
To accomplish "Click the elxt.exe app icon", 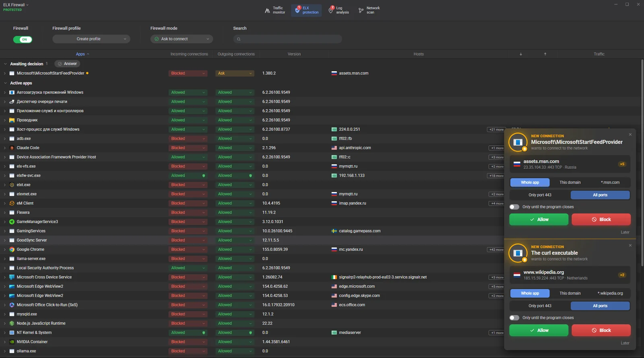I will point(12,185).
